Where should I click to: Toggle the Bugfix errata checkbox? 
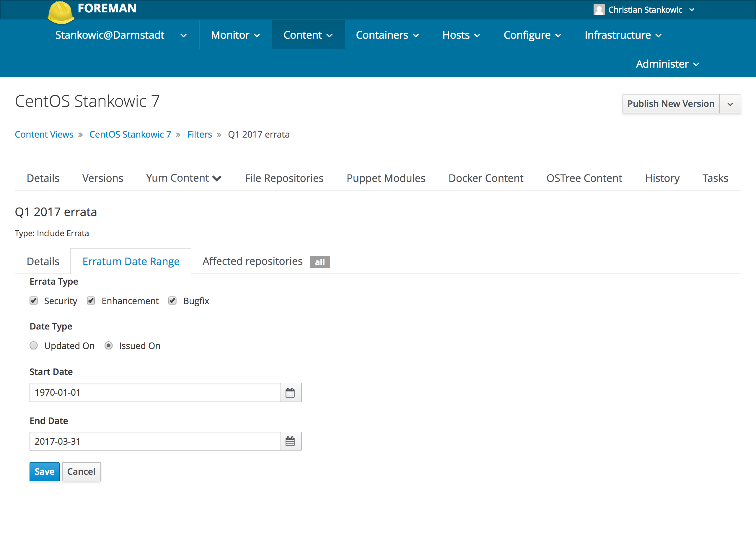[172, 301]
